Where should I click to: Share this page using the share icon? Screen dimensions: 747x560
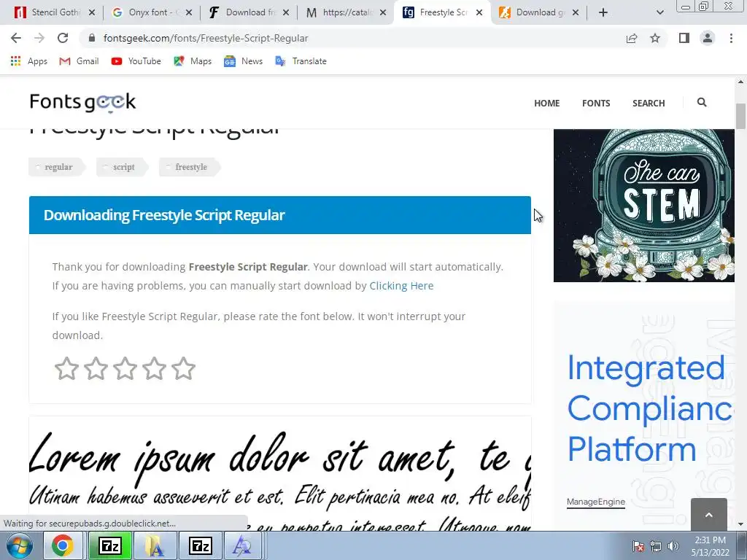(632, 38)
